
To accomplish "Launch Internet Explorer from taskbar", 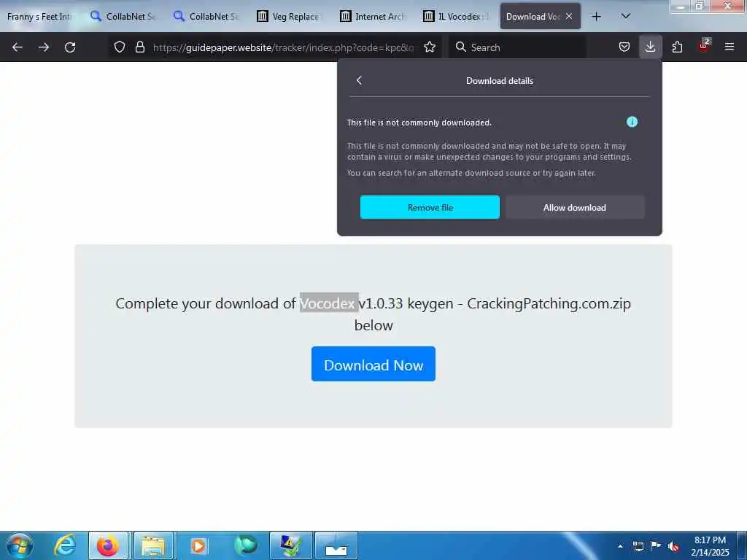I will coord(65,545).
